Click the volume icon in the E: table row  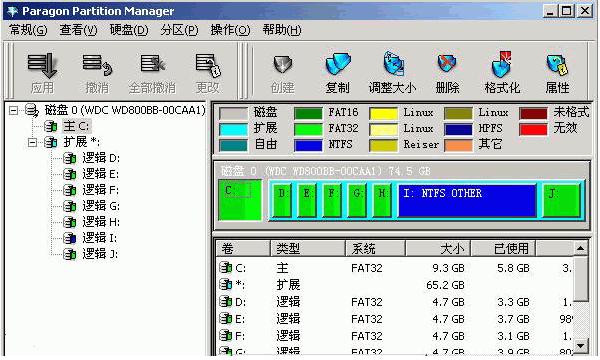click(225, 319)
